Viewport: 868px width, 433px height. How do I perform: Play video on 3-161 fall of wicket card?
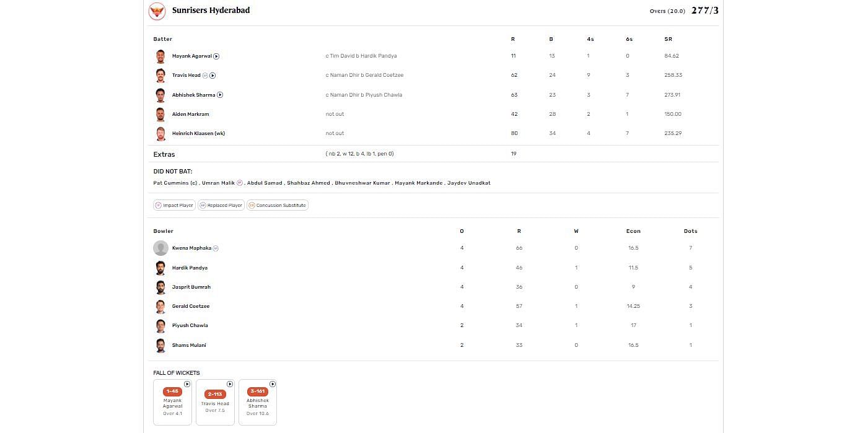click(272, 384)
